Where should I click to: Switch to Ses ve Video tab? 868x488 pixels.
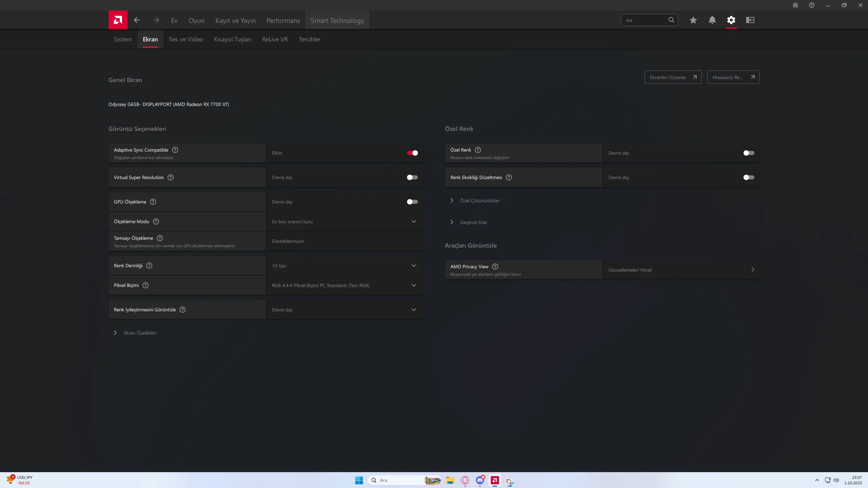coord(186,39)
